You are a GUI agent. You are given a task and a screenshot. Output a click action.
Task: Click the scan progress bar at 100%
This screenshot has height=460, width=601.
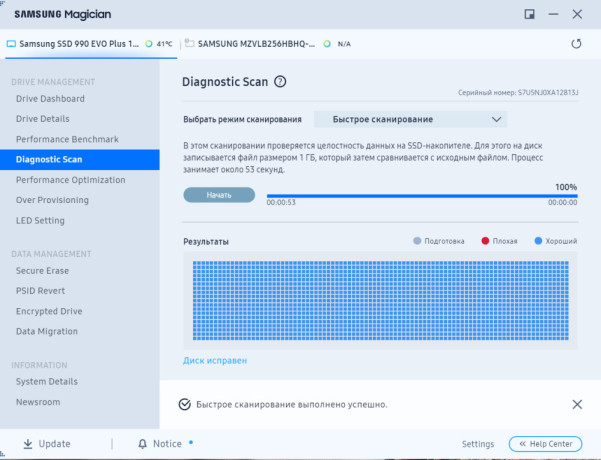coord(422,196)
